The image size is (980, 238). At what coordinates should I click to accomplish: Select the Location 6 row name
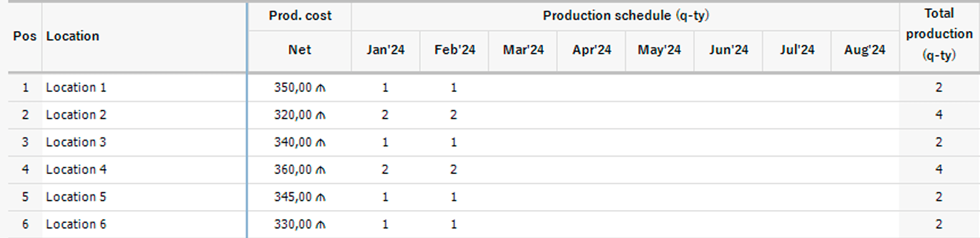point(76,224)
